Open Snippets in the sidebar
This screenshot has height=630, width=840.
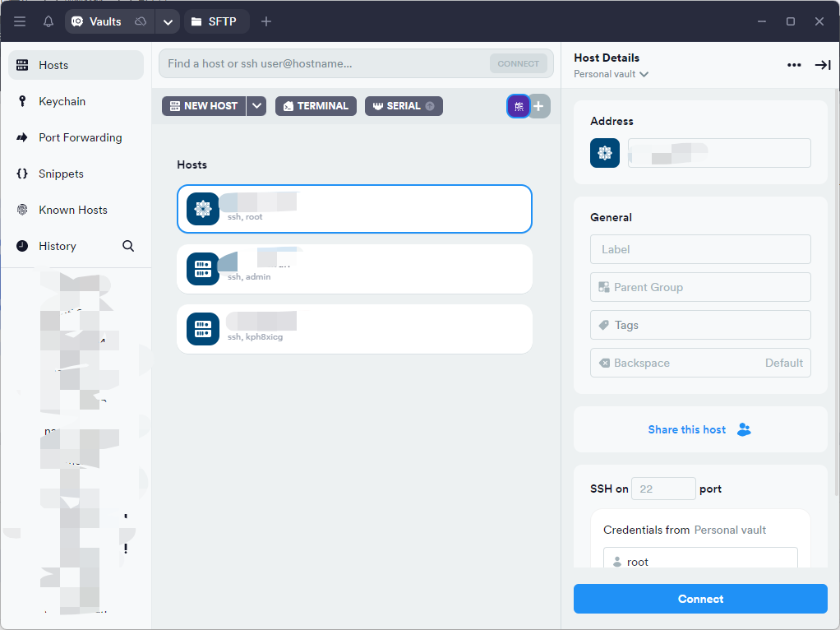pyautogui.click(x=61, y=174)
